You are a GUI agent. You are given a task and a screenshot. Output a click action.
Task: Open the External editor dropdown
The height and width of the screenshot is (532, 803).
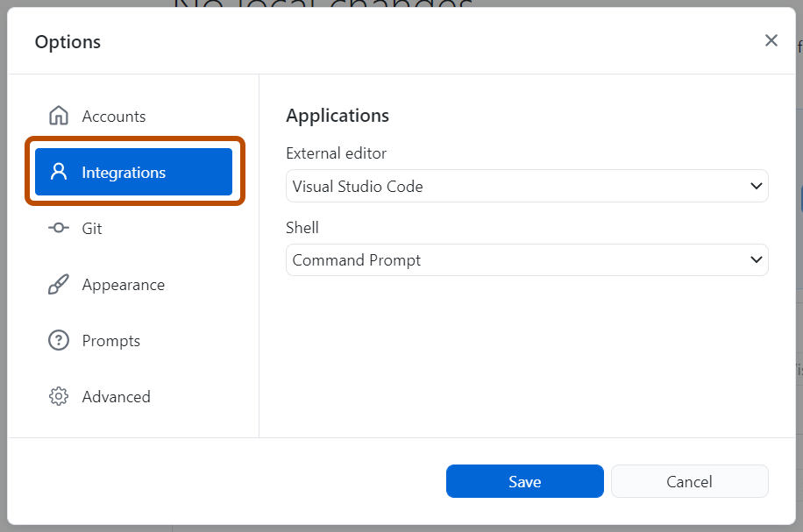coord(526,186)
